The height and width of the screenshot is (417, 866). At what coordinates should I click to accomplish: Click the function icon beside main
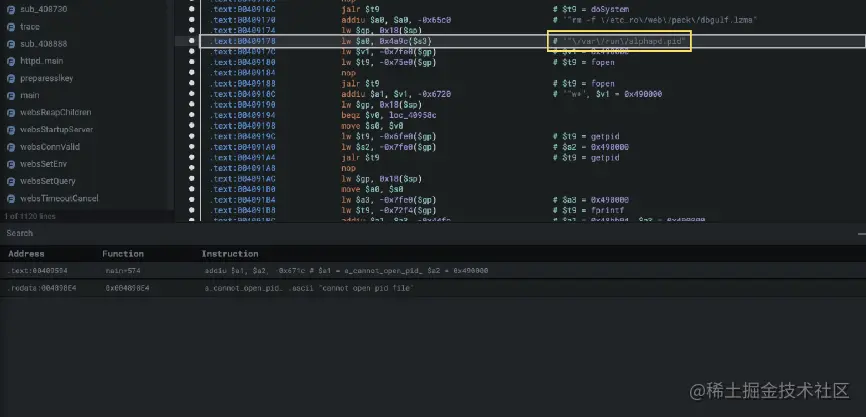pos(10,96)
